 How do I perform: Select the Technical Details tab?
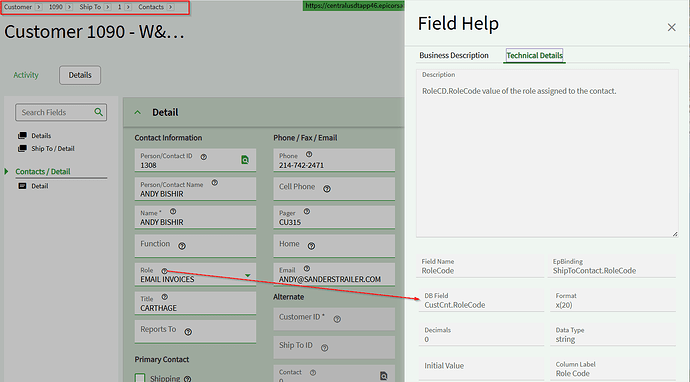(534, 55)
